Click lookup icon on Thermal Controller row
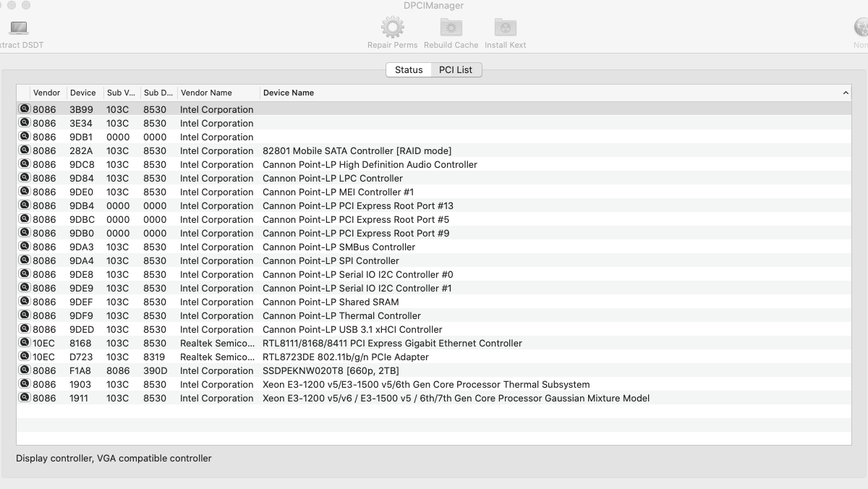This screenshot has height=489, width=868. 25,315
